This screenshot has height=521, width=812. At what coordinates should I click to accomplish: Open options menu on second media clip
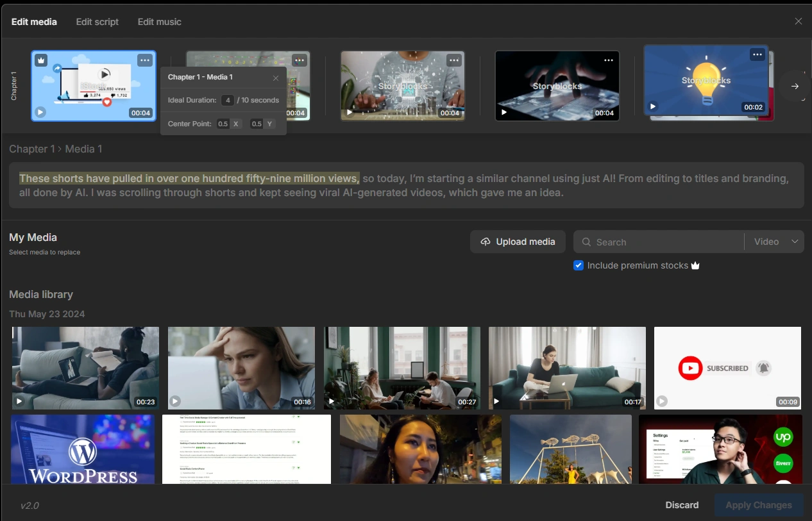(x=300, y=60)
